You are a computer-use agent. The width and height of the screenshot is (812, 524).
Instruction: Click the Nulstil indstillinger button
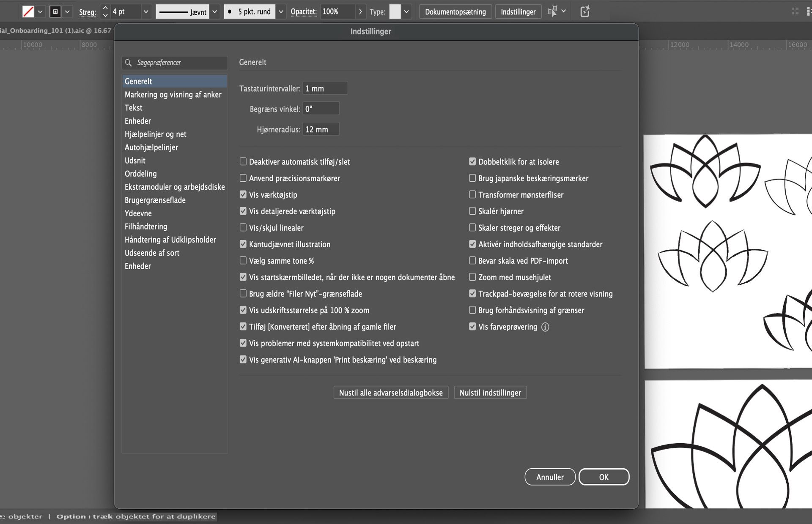click(x=490, y=393)
